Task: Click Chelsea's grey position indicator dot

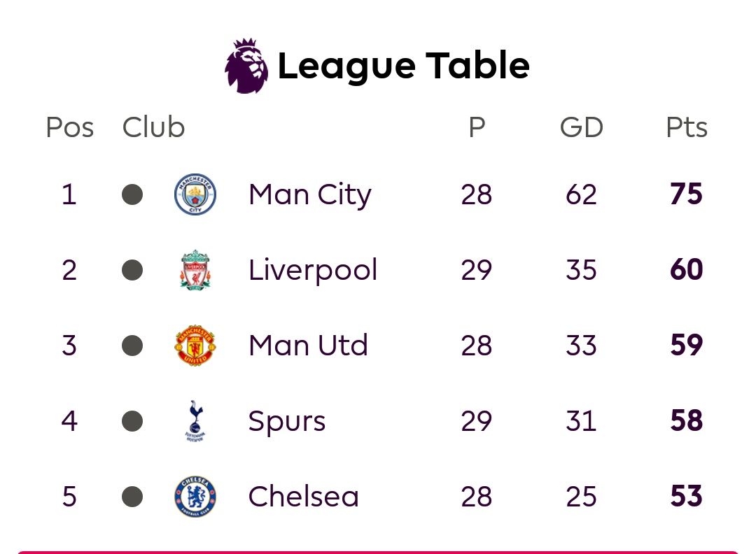Action: (x=132, y=497)
